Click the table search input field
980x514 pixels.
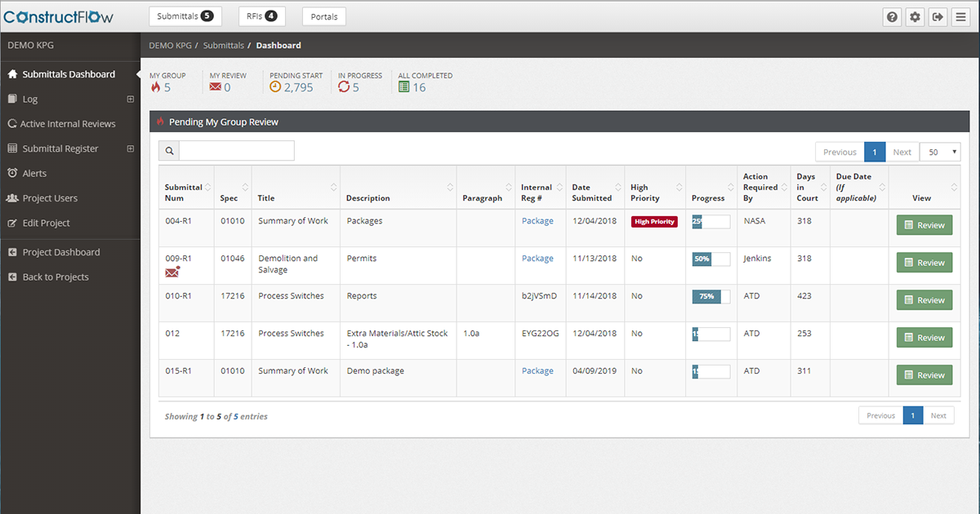pyautogui.click(x=237, y=151)
